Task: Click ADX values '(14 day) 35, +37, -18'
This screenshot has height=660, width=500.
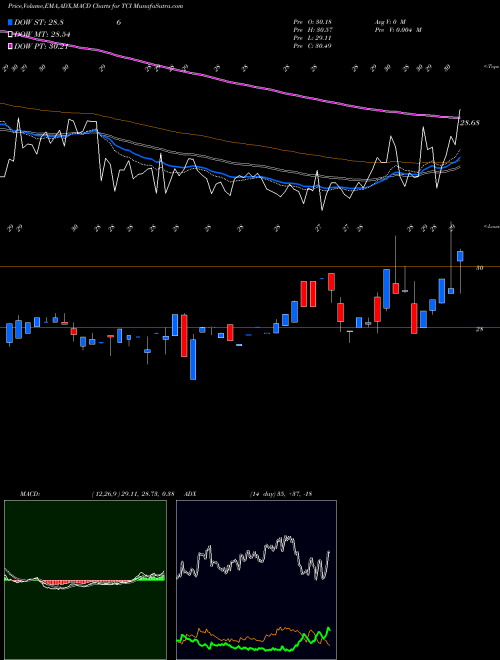Action: pos(281,494)
